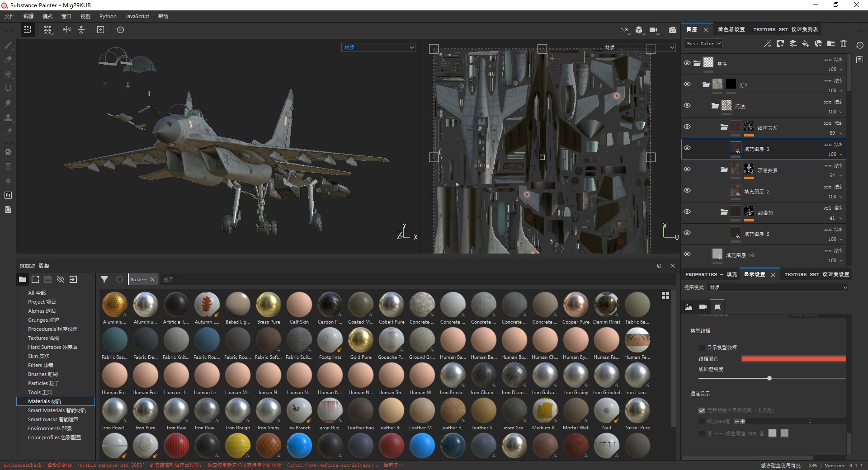The width and height of the screenshot is (868, 470).
Task: Switch to PROPERTIES - 填充 tab
Action: click(x=711, y=274)
